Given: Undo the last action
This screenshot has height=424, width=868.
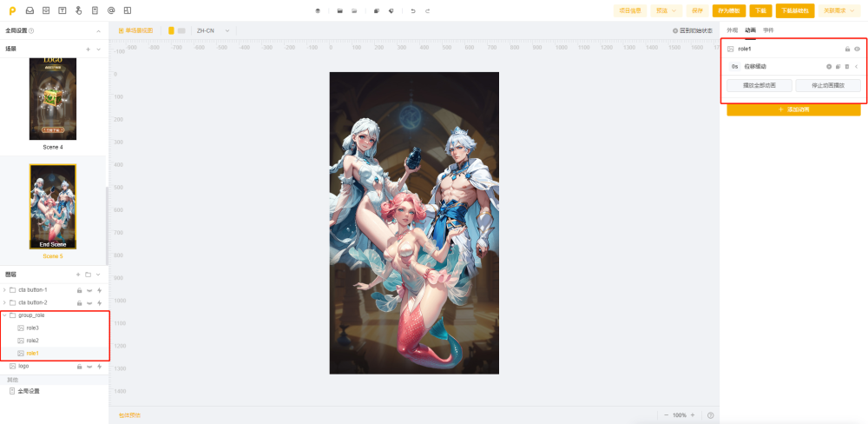Looking at the screenshot, I should [413, 11].
